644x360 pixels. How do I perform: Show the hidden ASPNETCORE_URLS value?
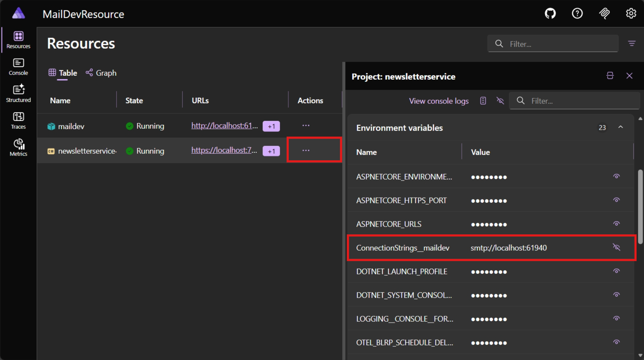click(616, 223)
